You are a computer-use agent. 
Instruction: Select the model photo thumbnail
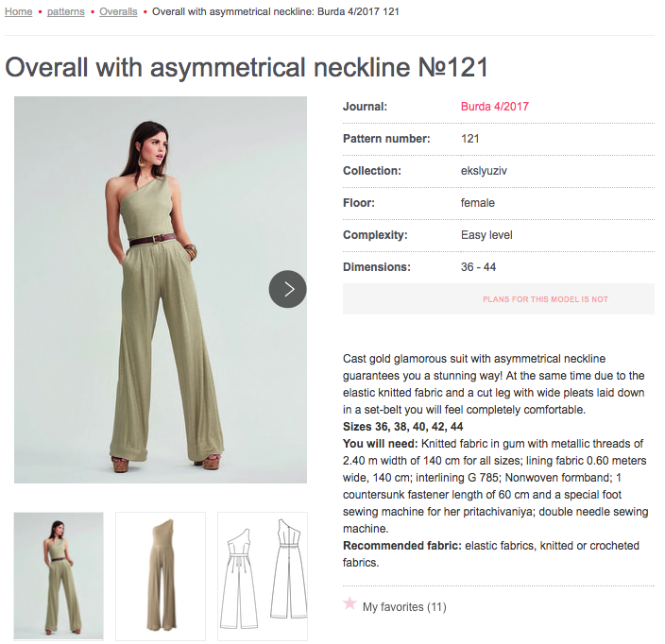pyautogui.click(x=59, y=576)
